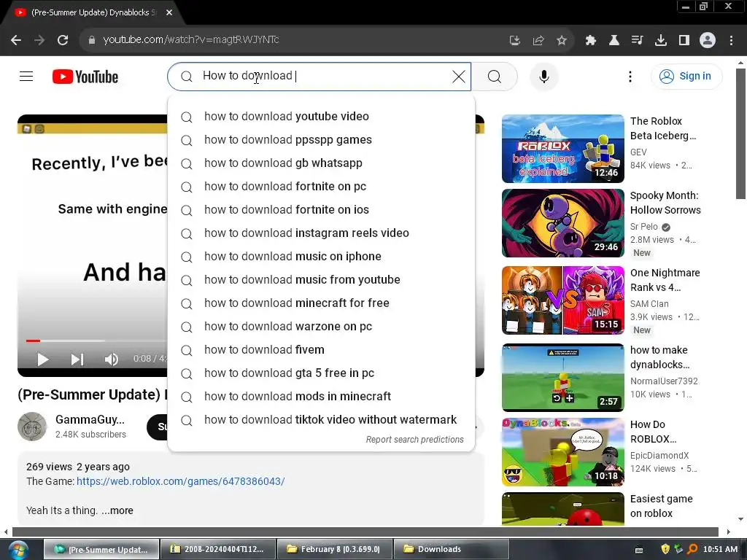Open the Windows Start button
The width and height of the screenshot is (747, 560).
tap(18, 550)
